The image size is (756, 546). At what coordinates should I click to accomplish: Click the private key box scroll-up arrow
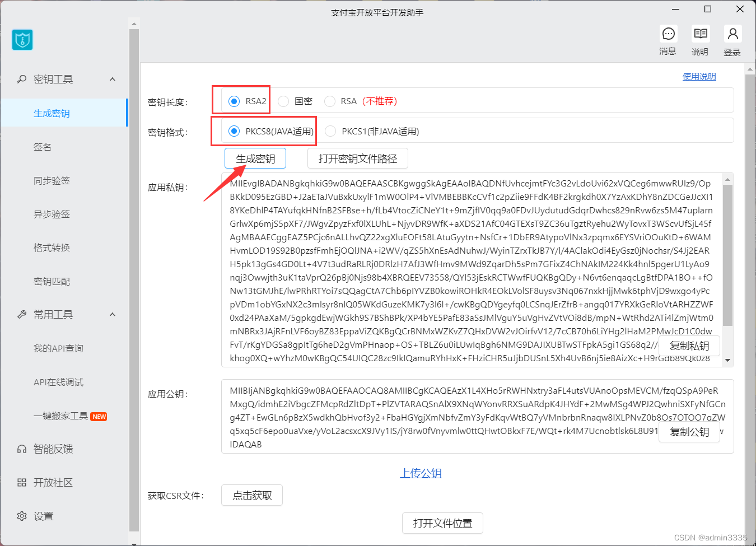pos(727,180)
